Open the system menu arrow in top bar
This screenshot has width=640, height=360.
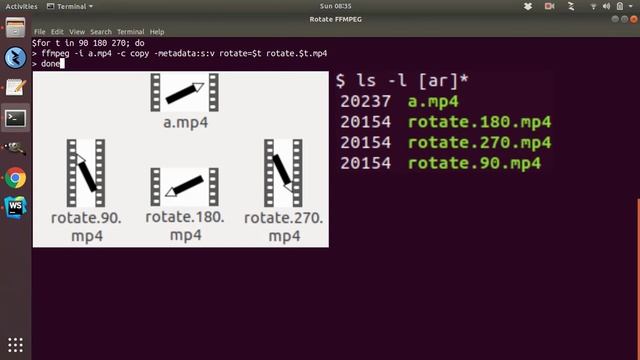click(x=631, y=6)
